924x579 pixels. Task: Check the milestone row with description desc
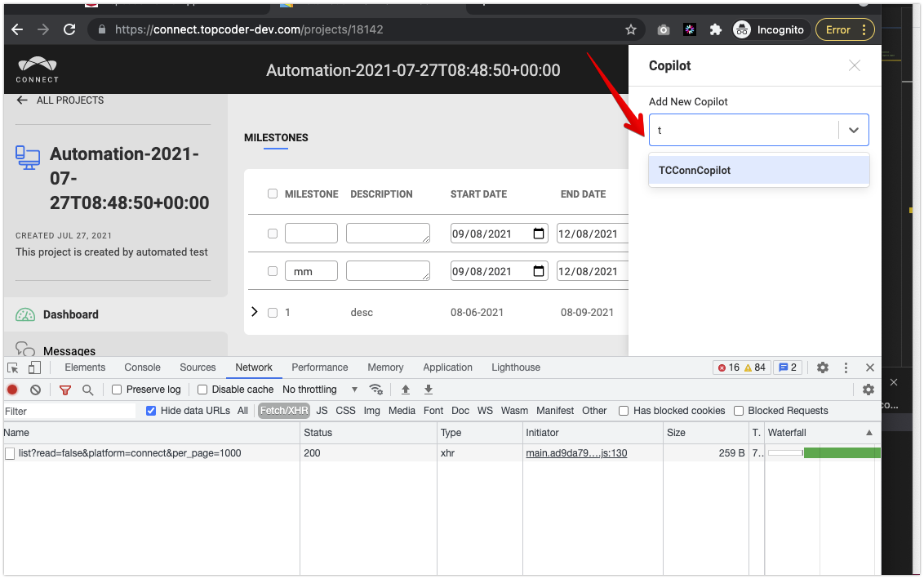[273, 312]
